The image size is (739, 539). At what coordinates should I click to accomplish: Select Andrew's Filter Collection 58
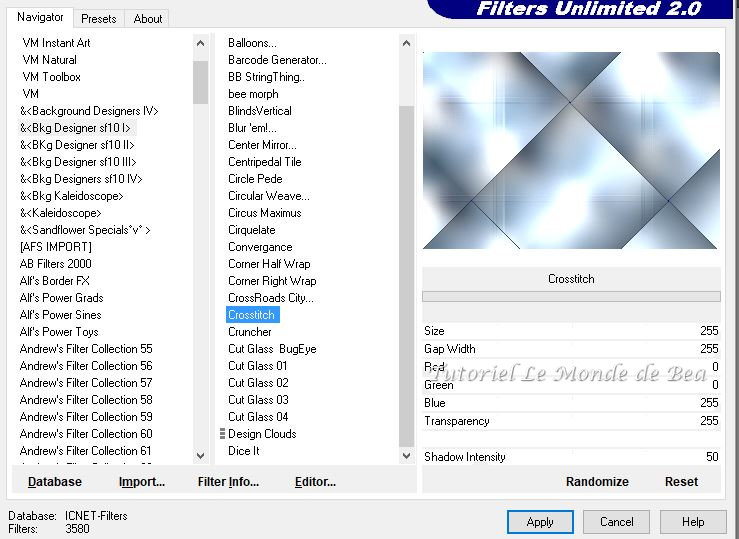pyautogui.click(x=86, y=400)
